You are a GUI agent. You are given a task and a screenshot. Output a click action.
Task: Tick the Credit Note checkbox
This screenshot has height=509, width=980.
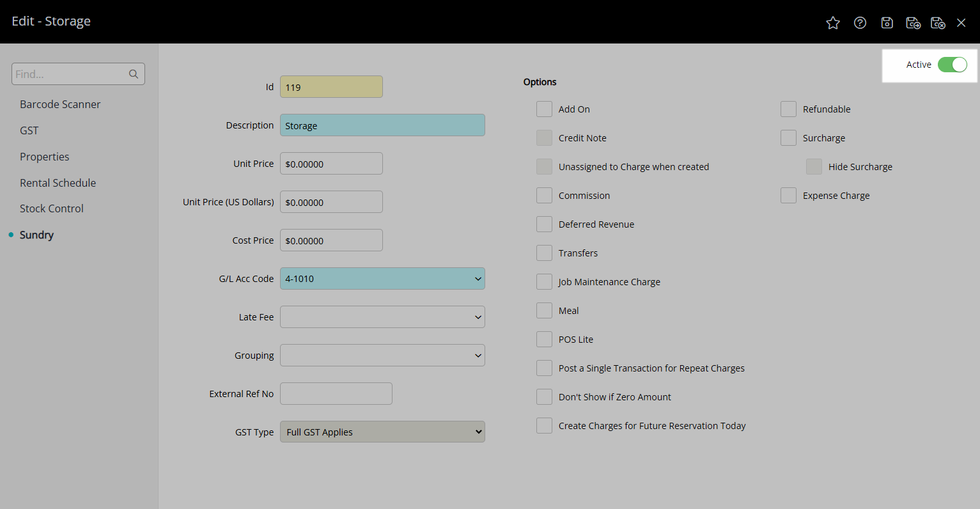tap(544, 138)
